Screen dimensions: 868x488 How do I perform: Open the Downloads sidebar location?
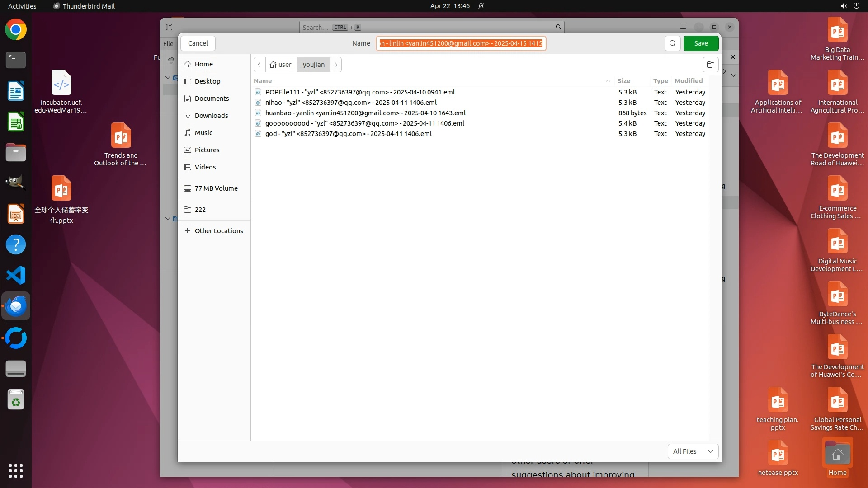[x=211, y=116]
